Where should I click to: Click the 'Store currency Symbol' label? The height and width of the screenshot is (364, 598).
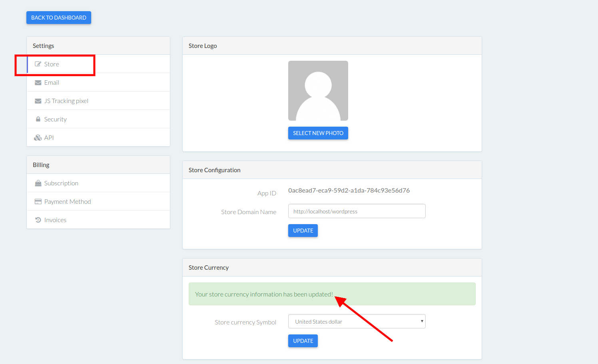[245, 322]
